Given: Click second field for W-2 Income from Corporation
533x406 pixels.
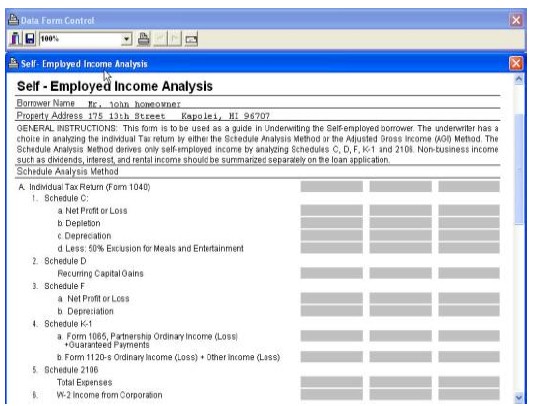Looking at the screenshot, I should pos(400,394).
